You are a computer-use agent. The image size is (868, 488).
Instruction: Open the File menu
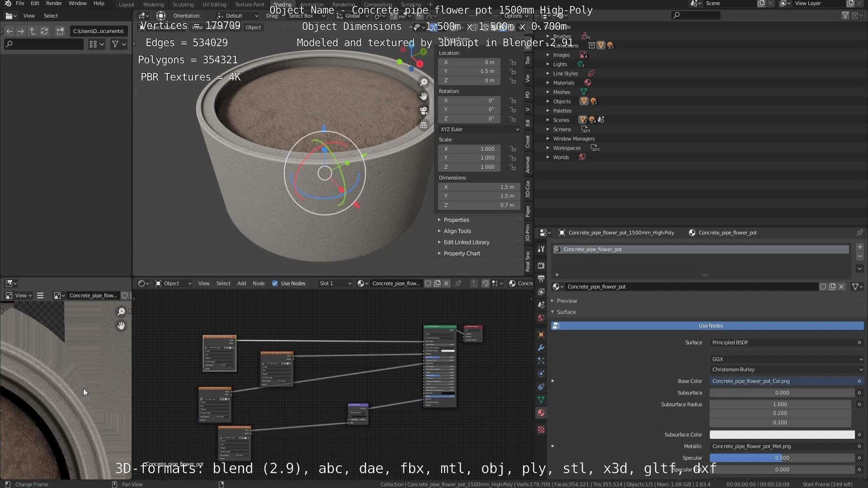pyautogui.click(x=20, y=3)
